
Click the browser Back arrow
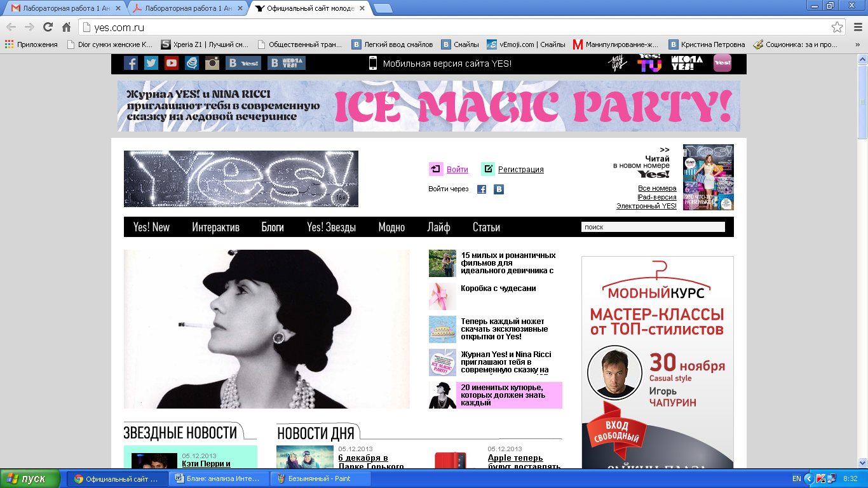click(11, 27)
